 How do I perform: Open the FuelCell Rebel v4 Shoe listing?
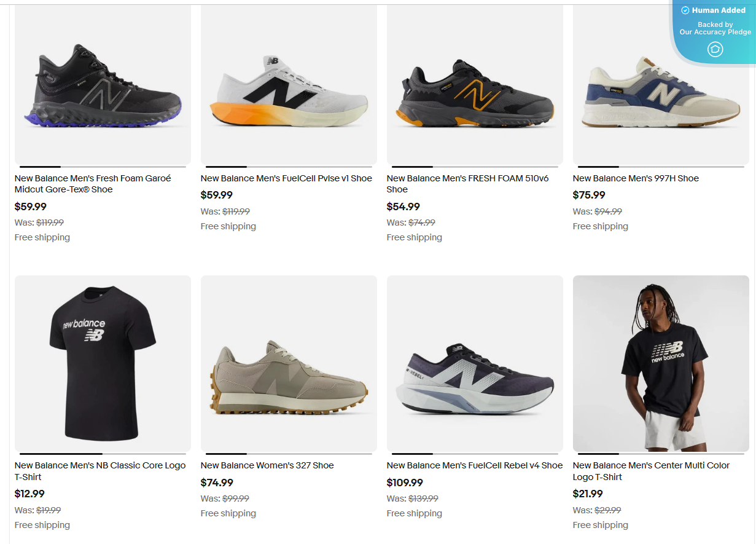[474, 465]
